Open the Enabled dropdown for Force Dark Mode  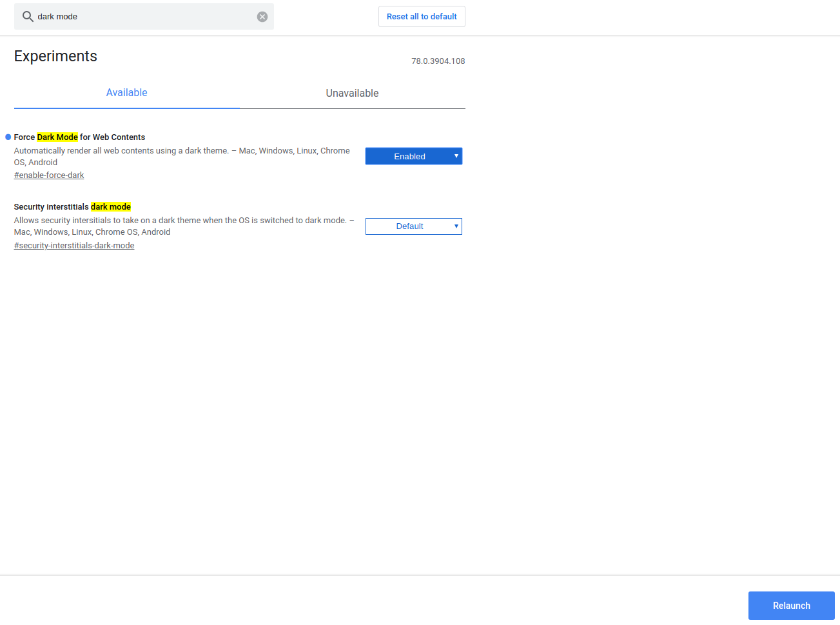[x=410, y=156]
